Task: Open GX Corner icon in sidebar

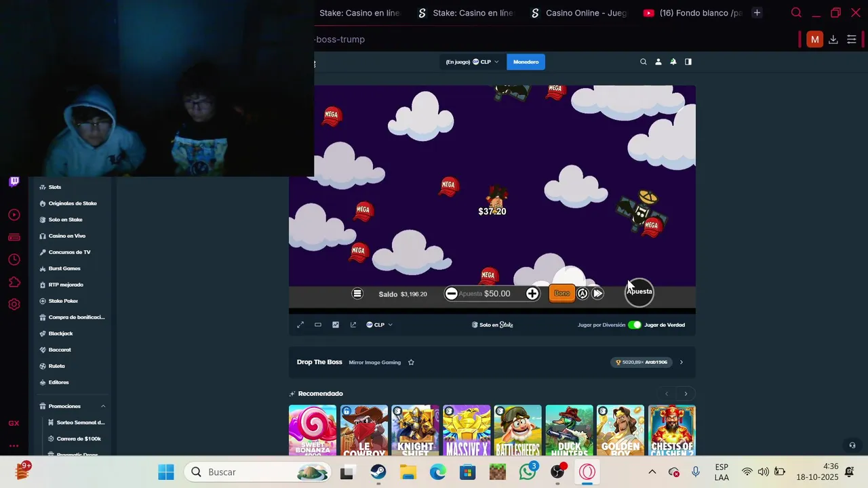Action: (x=14, y=423)
